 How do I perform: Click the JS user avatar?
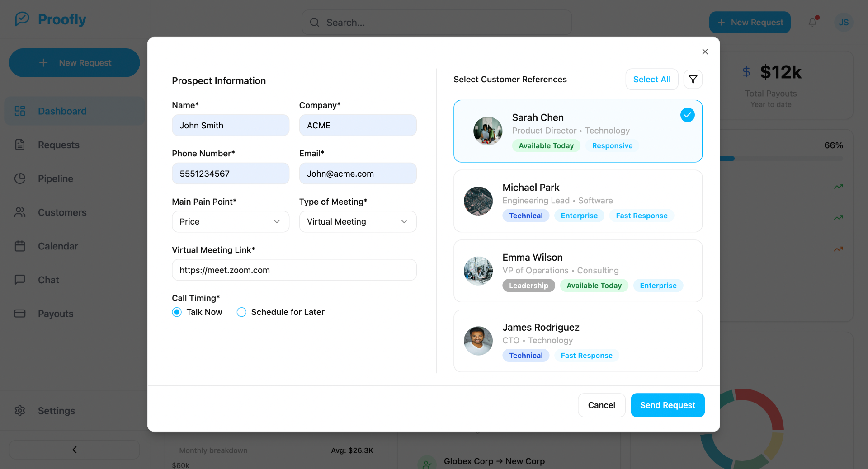pos(843,22)
